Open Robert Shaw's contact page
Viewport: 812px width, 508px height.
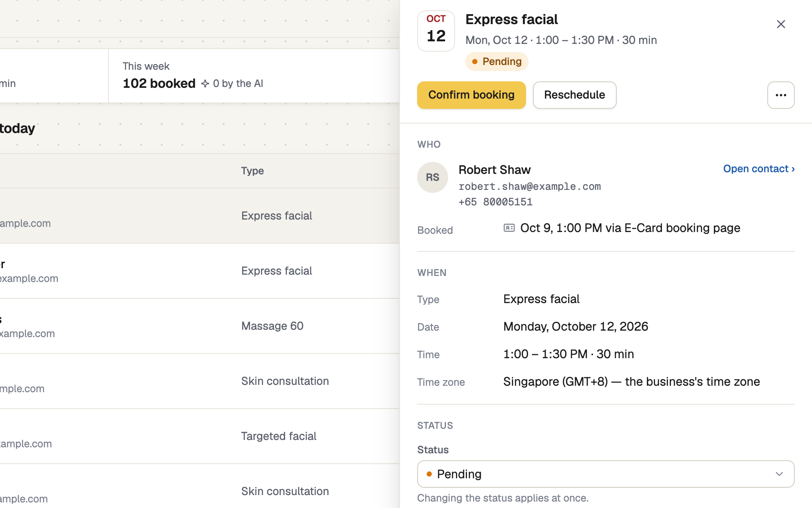tap(759, 169)
